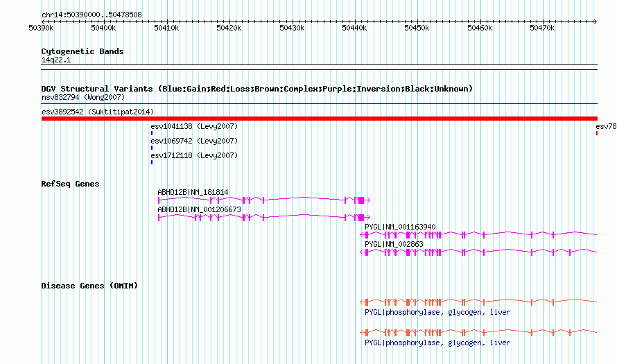Click the PYGL NM_001163940 gene glyph
Image resolution: width=617 pixels, height=364 pixels.
478,235
